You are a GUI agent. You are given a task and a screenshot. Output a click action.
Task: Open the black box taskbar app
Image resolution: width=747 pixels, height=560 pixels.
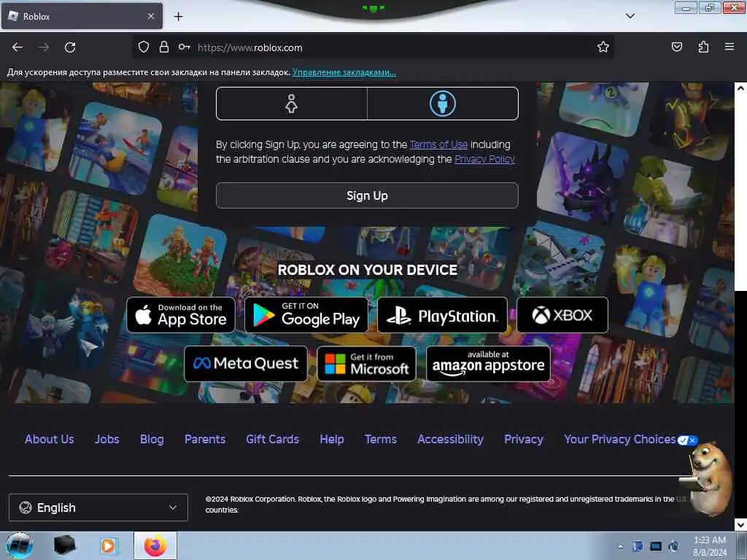[64, 545]
